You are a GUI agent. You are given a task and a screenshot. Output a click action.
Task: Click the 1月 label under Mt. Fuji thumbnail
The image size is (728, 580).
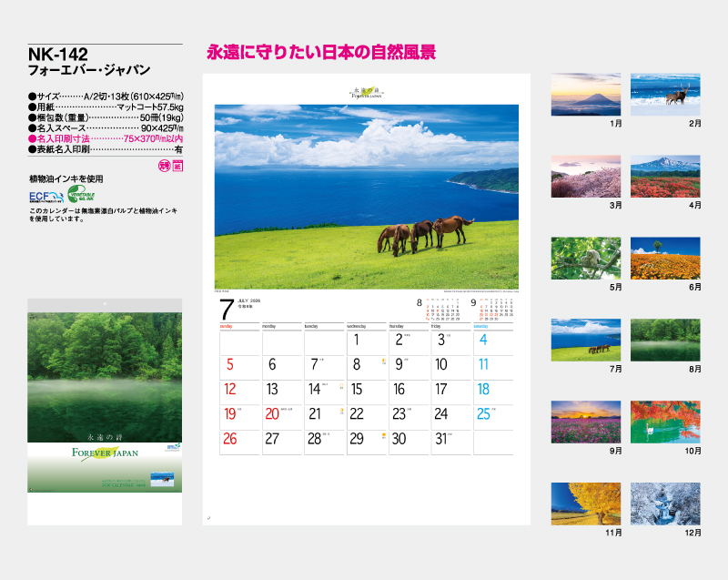616,124
